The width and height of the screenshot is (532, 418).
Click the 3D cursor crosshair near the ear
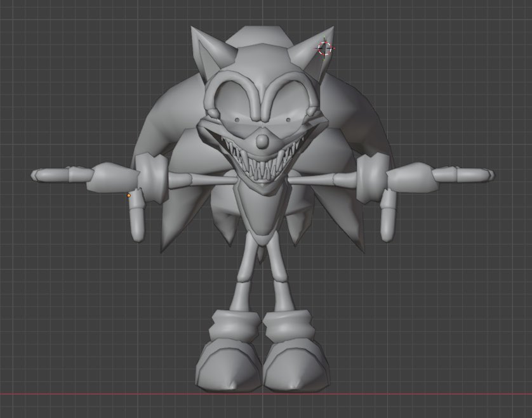pyautogui.click(x=324, y=48)
